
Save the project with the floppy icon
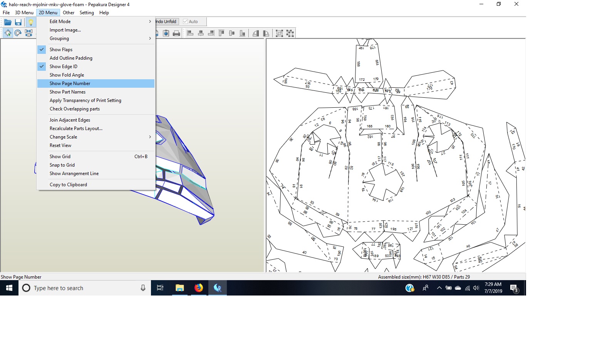[x=18, y=22]
